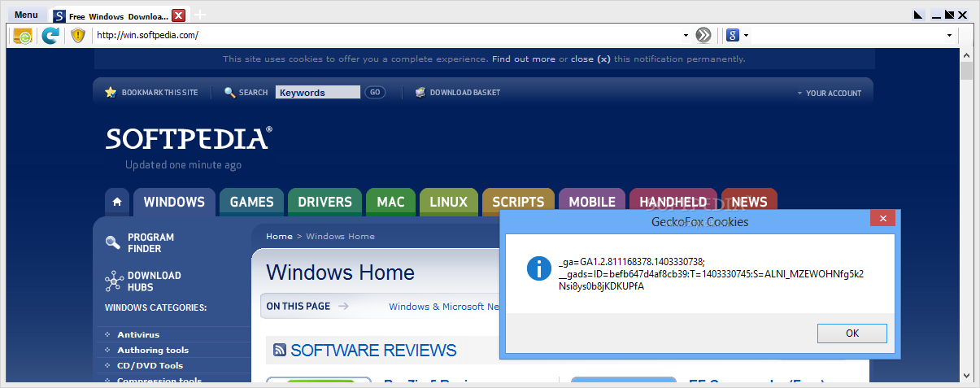This screenshot has height=388, width=980.
Task: Select the Linux category tab
Action: point(448,202)
